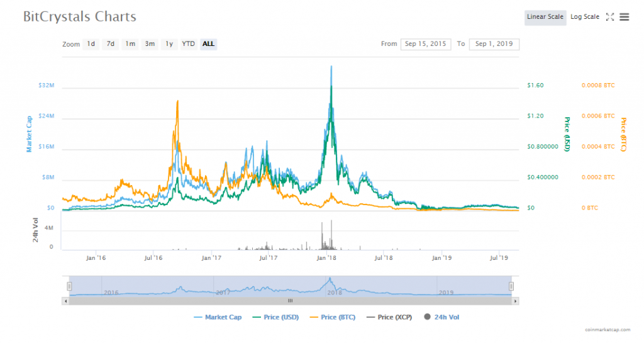This screenshot has height=343, width=644.
Task: Set zoom to 1d
Action: [x=91, y=44]
